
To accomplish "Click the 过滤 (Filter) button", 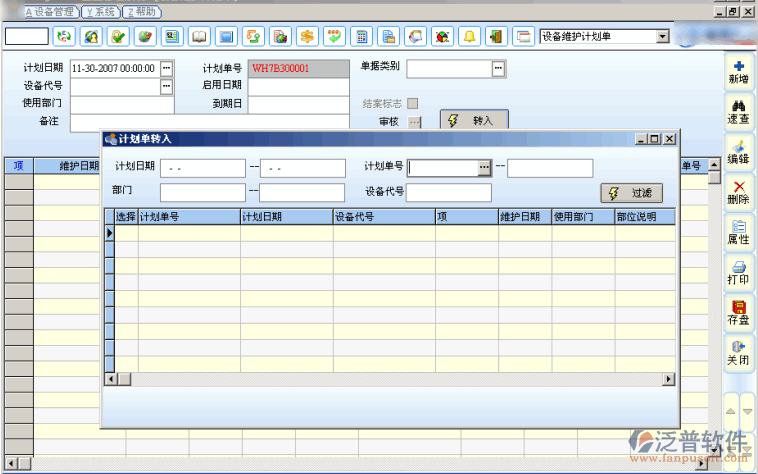I will coord(631,193).
